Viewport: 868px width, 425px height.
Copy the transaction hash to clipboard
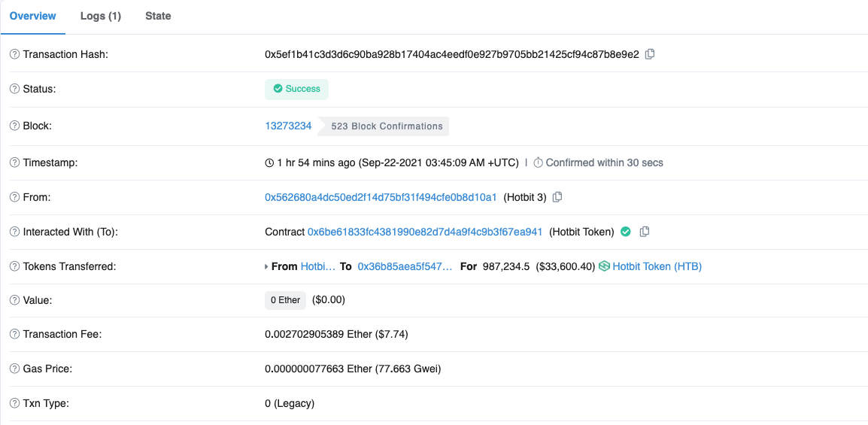[651, 54]
